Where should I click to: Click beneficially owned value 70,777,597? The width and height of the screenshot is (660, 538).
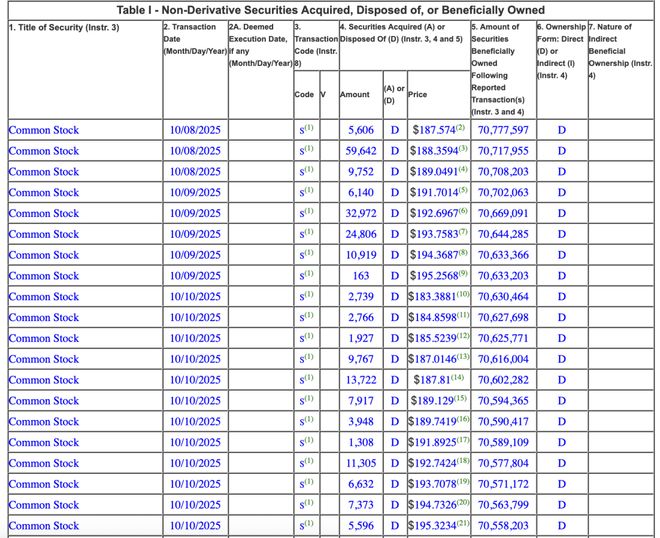point(503,130)
